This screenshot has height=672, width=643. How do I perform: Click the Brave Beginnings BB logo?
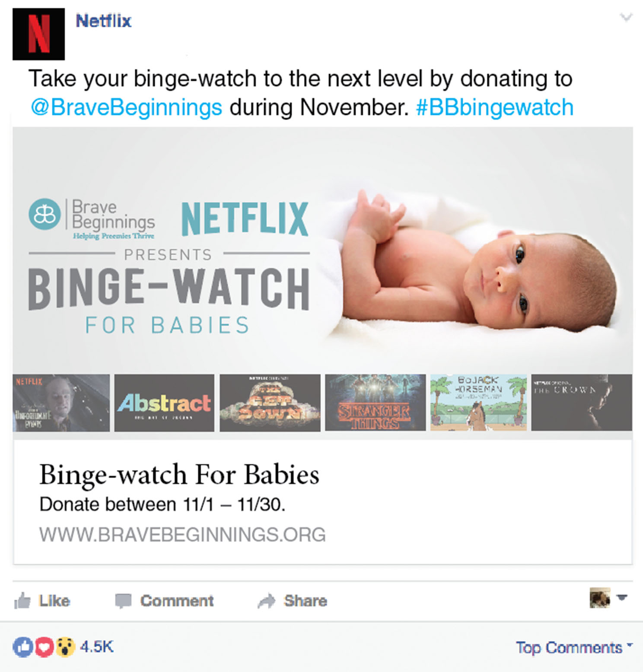tap(45, 214)
